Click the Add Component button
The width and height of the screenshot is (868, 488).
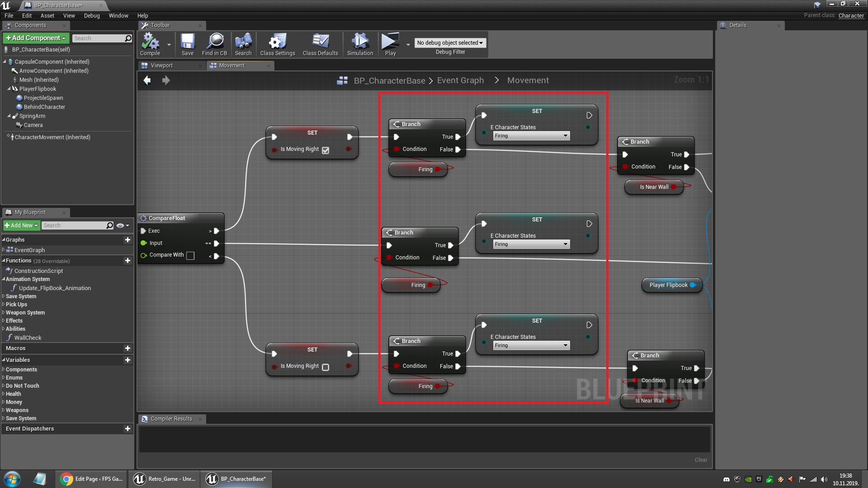(x=36, y=38)
